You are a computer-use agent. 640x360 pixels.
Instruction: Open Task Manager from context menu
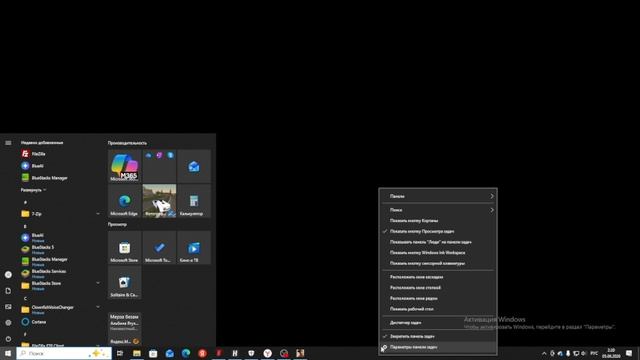point(438,322)
